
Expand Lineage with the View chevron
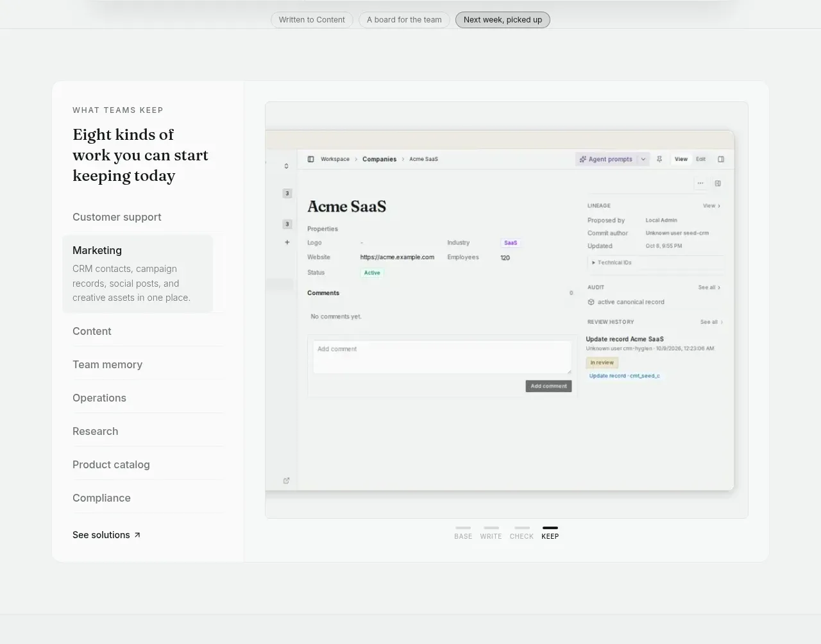pos(711,206)
